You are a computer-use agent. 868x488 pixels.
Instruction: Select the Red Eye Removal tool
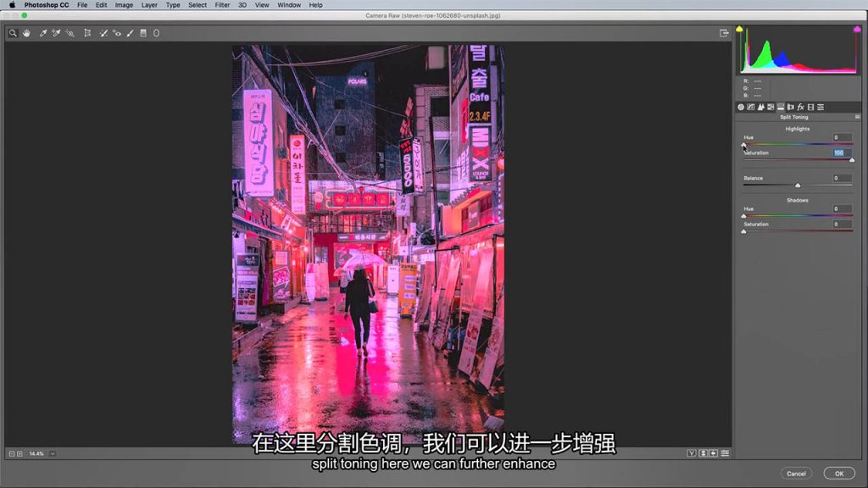(x=116, y=33)
